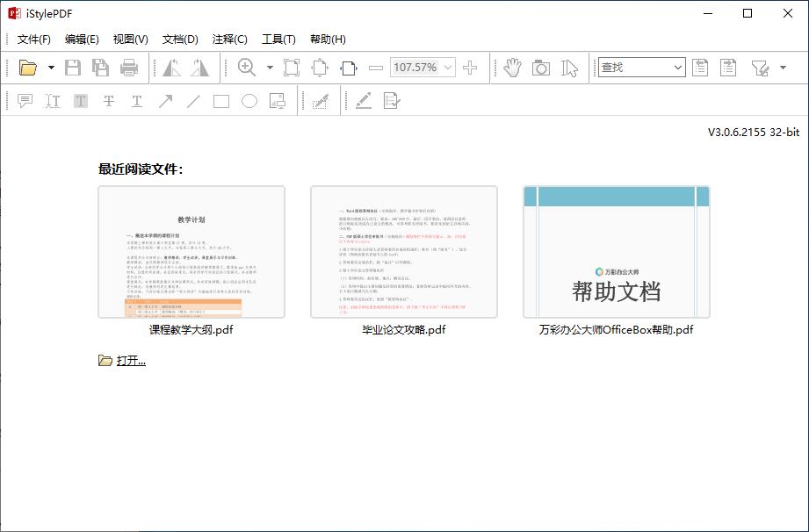Save the document with the save icon
Viewport: 809px width, 532px height.
(74, 67)
